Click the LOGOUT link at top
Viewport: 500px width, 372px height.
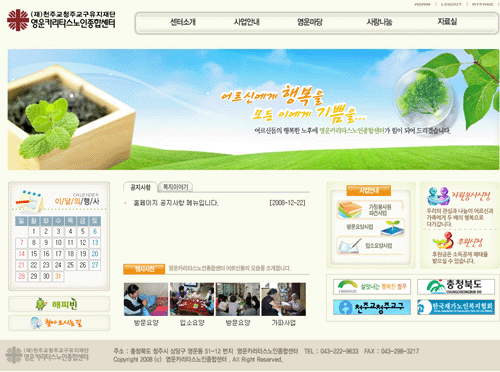click(451, 4)
